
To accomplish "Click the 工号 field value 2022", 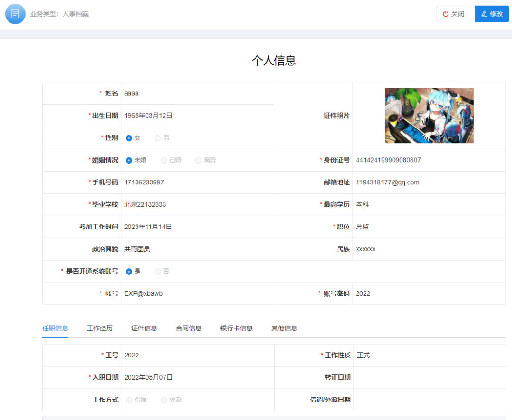I will [x=132, y=356].
